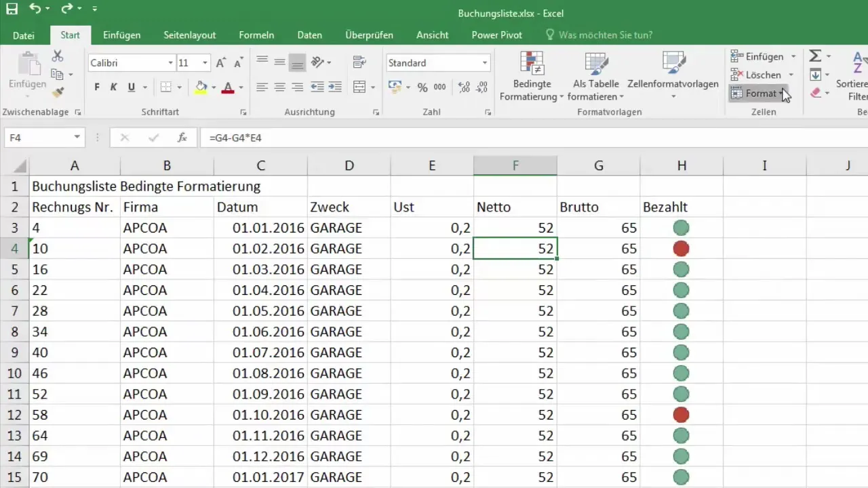Click the Borders icon
This screenshot has height=488, width=868.
165,87
